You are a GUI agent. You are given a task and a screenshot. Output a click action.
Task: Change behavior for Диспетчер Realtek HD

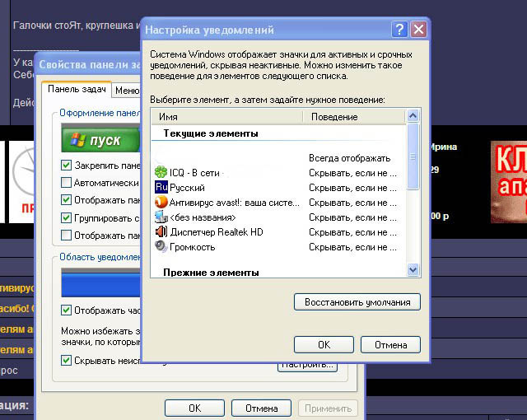click(355, 231)
